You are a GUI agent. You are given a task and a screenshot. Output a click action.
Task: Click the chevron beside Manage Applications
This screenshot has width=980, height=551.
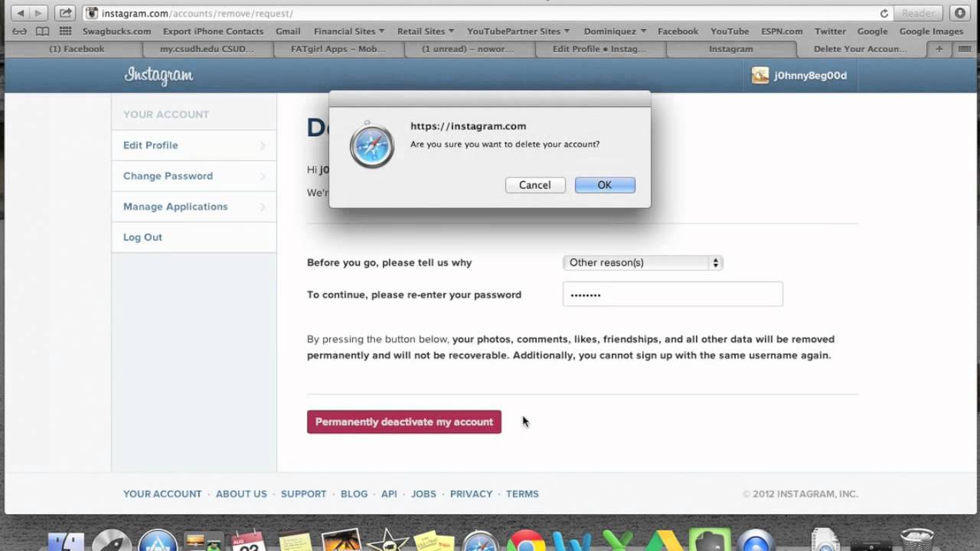tap(263, 207)
